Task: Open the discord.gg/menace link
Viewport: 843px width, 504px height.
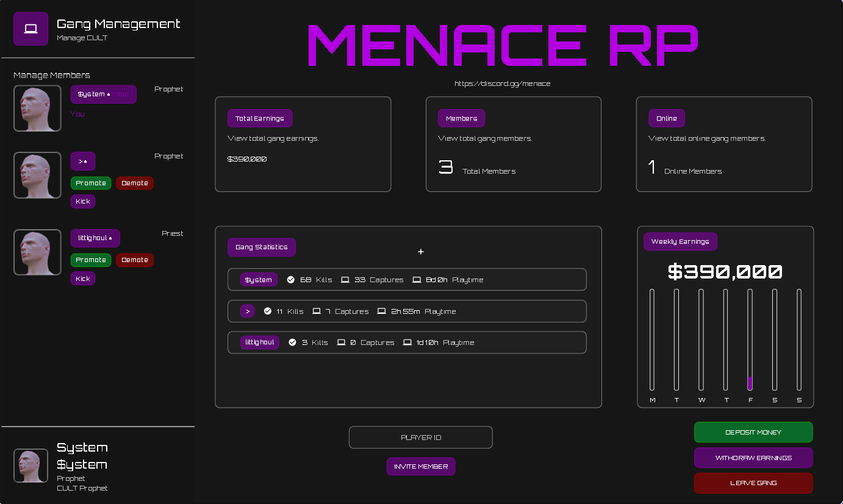Action: click(x=502, y=83)
